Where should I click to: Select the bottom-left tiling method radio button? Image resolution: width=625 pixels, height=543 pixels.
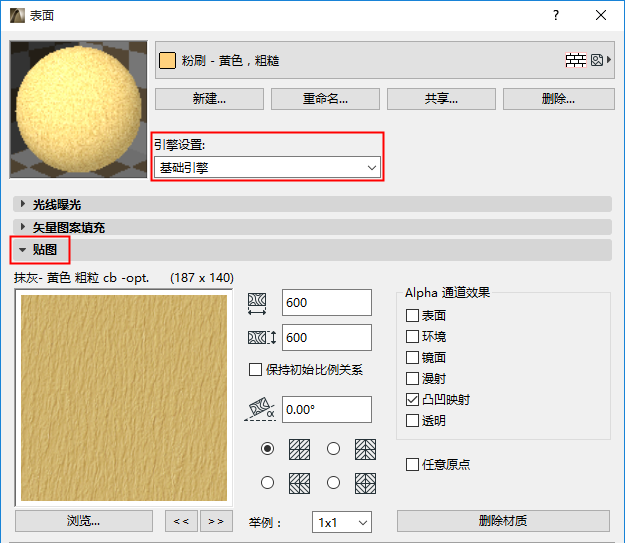pos(267,483)
